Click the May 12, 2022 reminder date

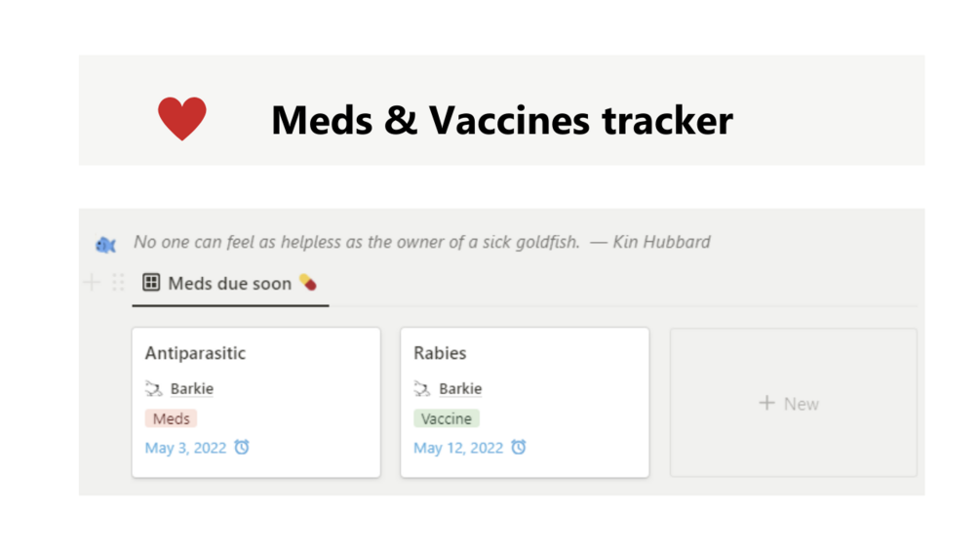click(x=458, y=448)
